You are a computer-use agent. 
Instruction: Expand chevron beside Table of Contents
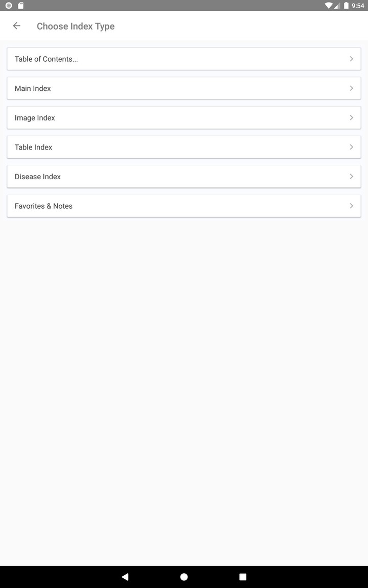pyautogui.click(x=351, y=59)
